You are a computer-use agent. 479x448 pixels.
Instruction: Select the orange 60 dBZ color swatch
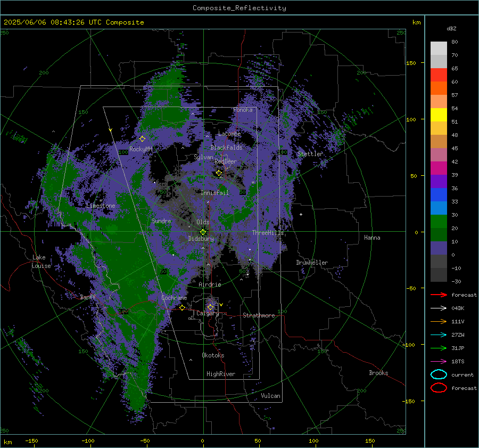point(439,88)
